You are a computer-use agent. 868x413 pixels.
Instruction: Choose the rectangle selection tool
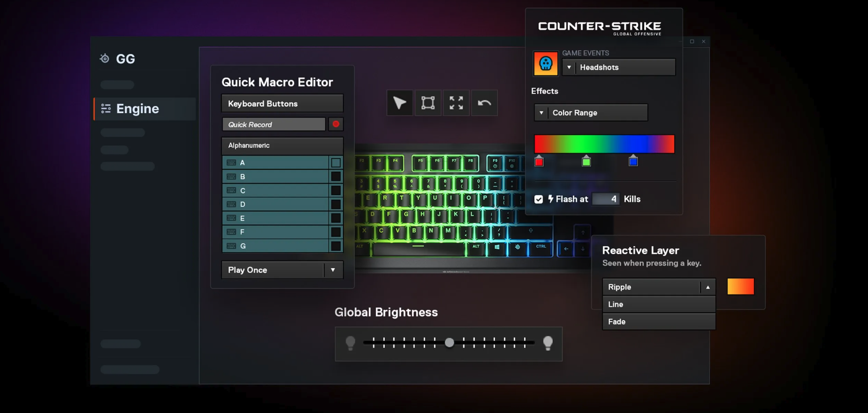click(x=428, y=103)
